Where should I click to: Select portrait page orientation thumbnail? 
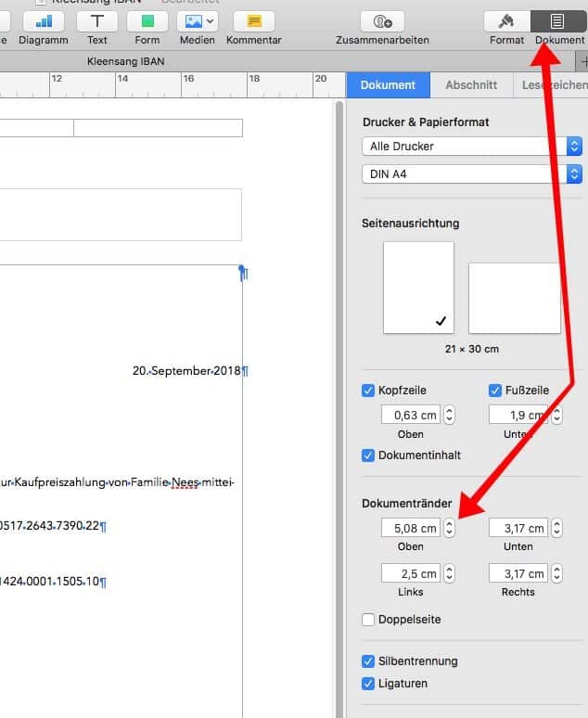pos(418,288)
